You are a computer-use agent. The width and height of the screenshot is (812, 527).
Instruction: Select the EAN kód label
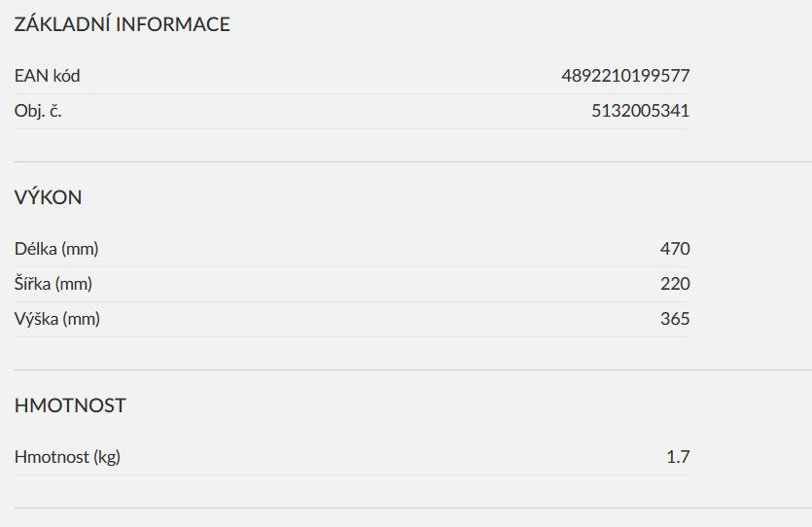(47, 76)
